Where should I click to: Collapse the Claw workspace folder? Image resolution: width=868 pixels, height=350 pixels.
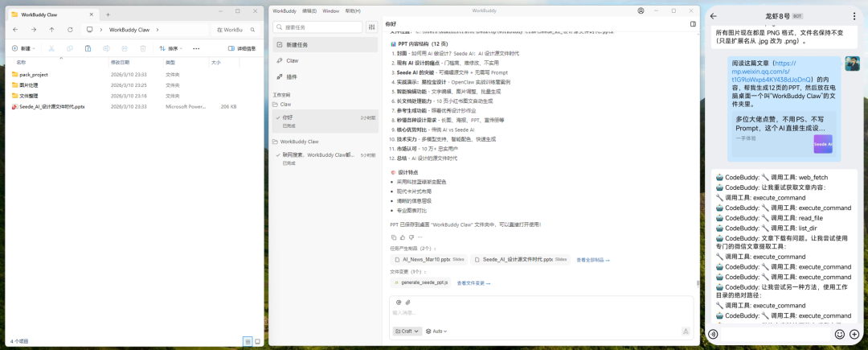tap(281, 104)
